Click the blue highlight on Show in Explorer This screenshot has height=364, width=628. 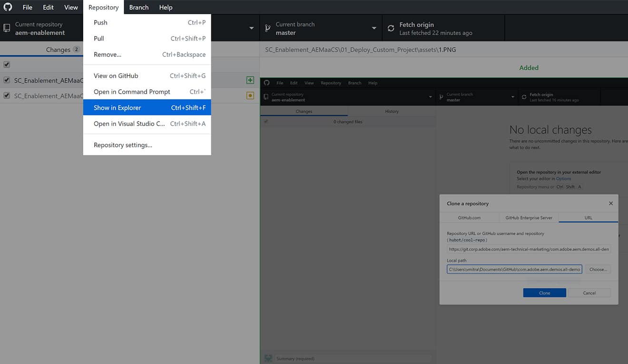(147, 107)
